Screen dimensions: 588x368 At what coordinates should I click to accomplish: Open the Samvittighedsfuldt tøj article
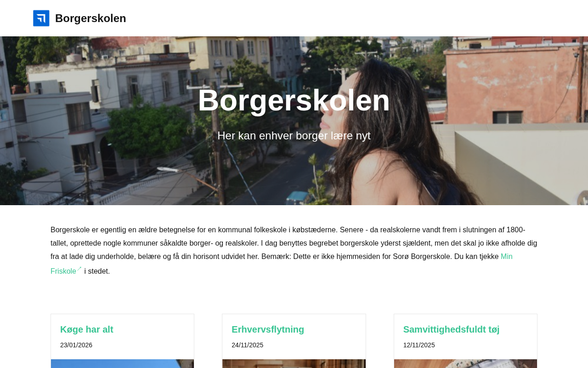tap(451, 329)
